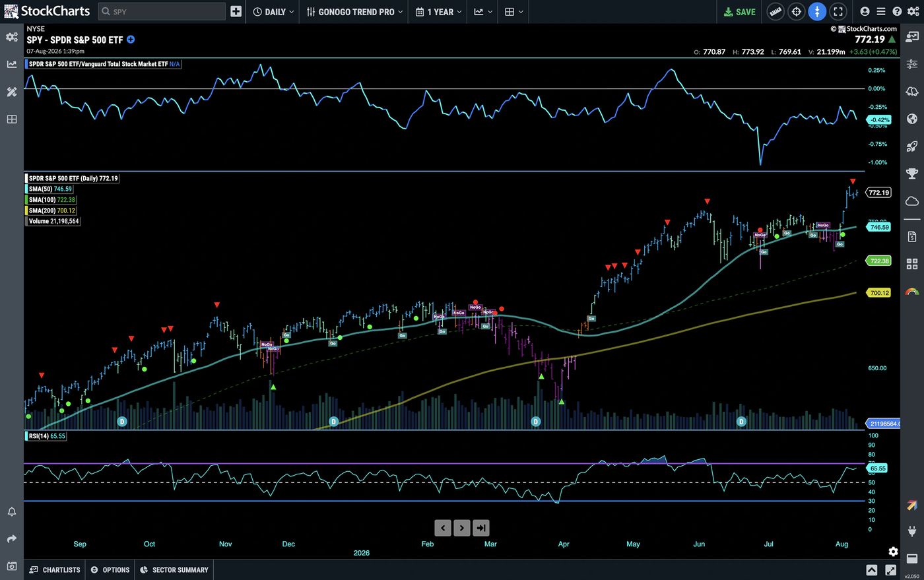Open the user account icon
This screenshot has width=924, height=580.
coord(865,12)
